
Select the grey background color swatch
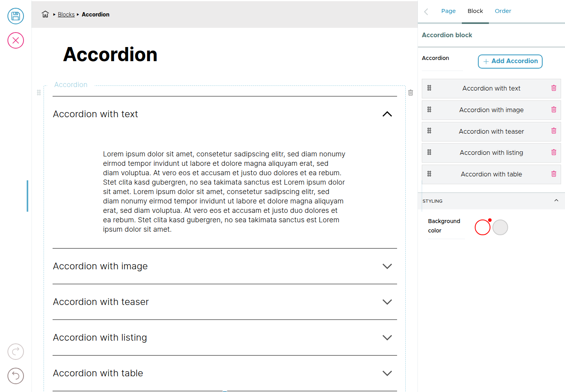tap(500, 227)
